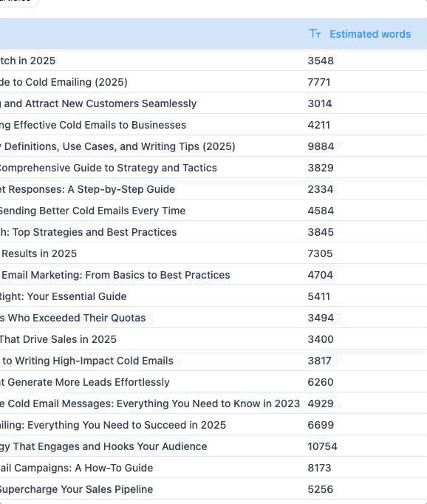427x504 pixels.
Task: Open the cell with 3548 words
Action: click(321, 61)
